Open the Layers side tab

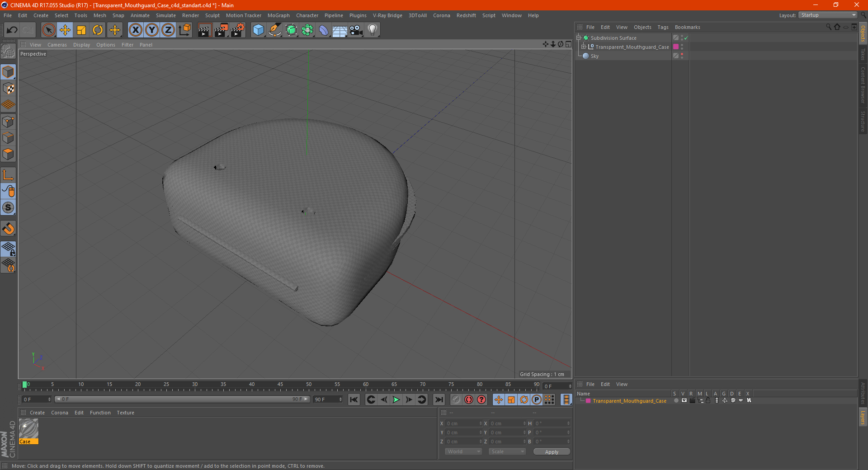pos(863,417)
